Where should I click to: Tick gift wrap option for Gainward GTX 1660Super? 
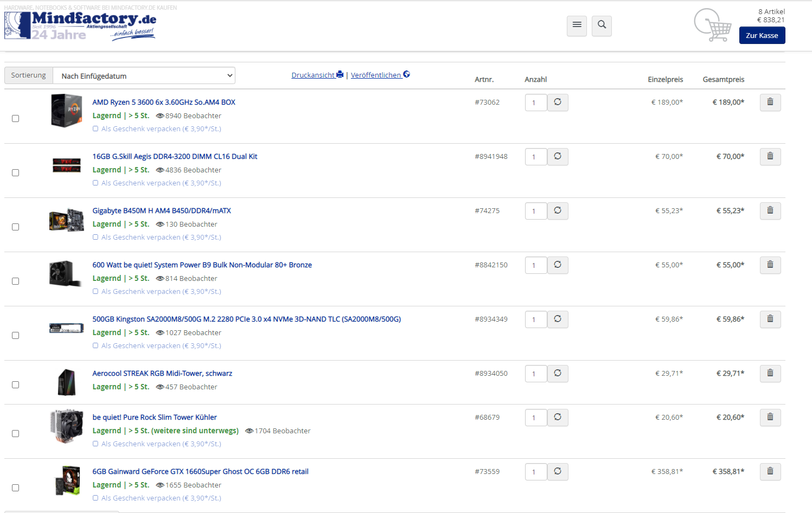[95, 498]
